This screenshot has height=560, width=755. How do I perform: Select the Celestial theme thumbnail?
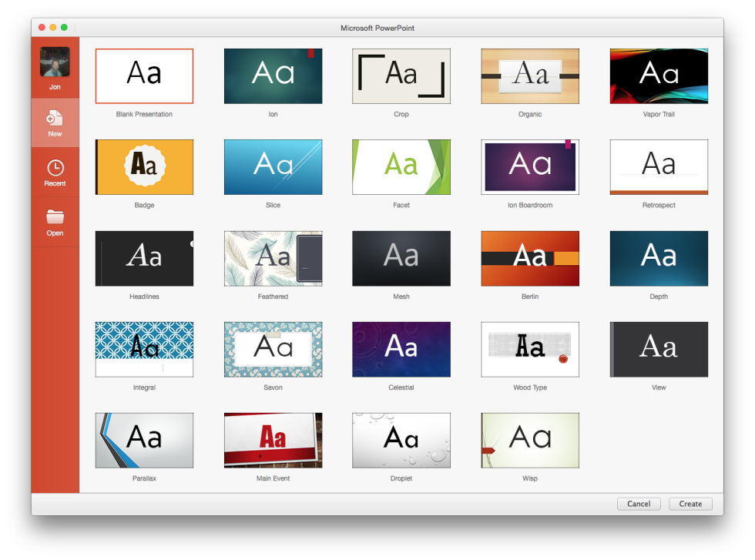(x=401, y=350)
